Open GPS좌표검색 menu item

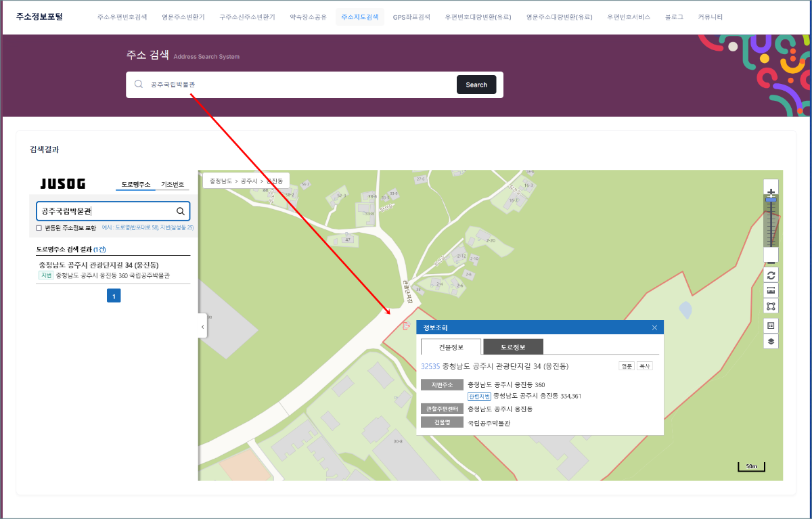coord(411,17)
